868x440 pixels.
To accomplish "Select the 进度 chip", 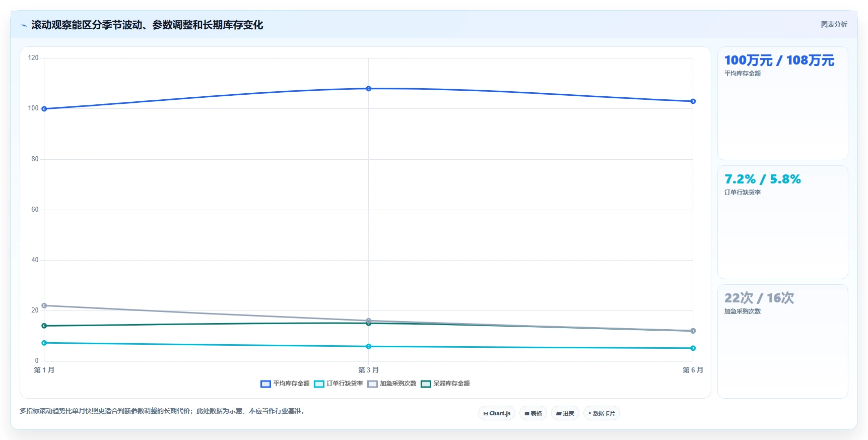I will point(565,413).
